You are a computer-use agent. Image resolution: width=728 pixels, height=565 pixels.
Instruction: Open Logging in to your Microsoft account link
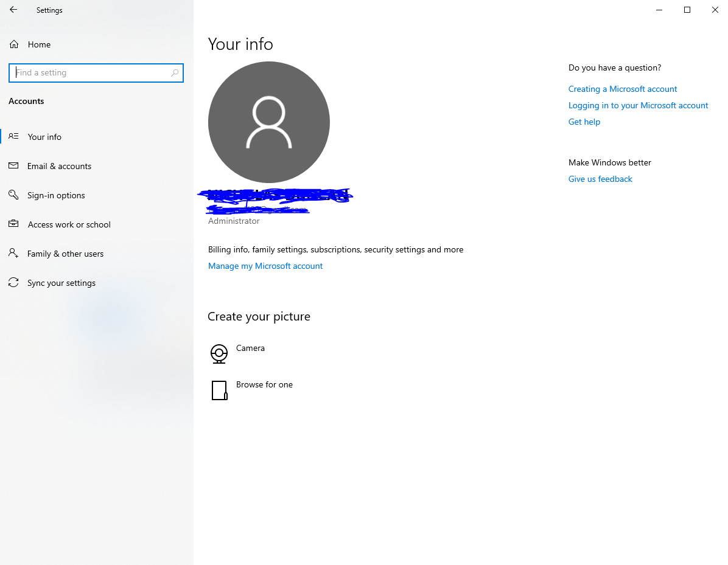pyautogui.click(x=638, y=105)
